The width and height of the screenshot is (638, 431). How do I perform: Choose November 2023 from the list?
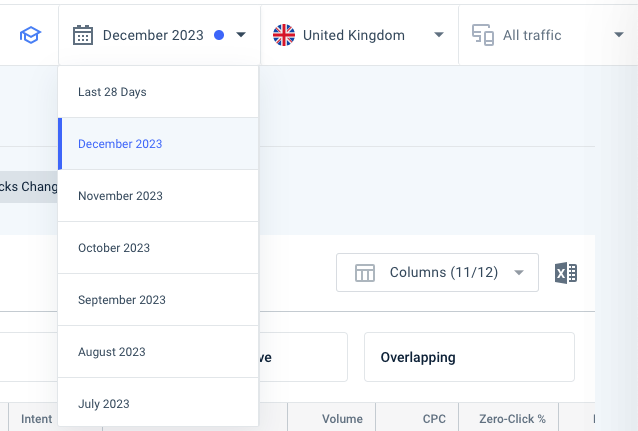pyautogui.click(x=158, y=196)
